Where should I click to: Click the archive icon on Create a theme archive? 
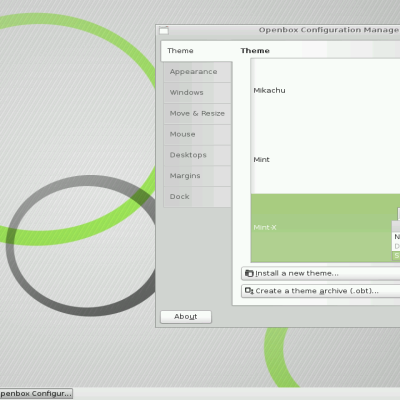pos(249,291)
